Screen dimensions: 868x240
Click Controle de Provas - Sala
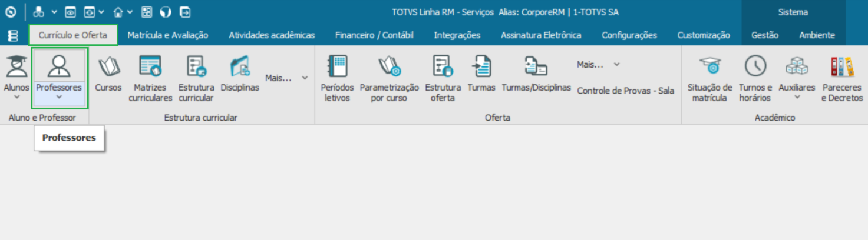click(625, 91)
